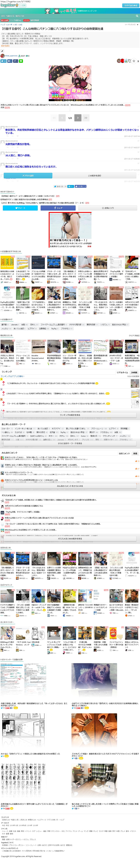Viewport: 140px width, 868px height.
Task: Go to previous page single-left arrow
Action: 62,118
